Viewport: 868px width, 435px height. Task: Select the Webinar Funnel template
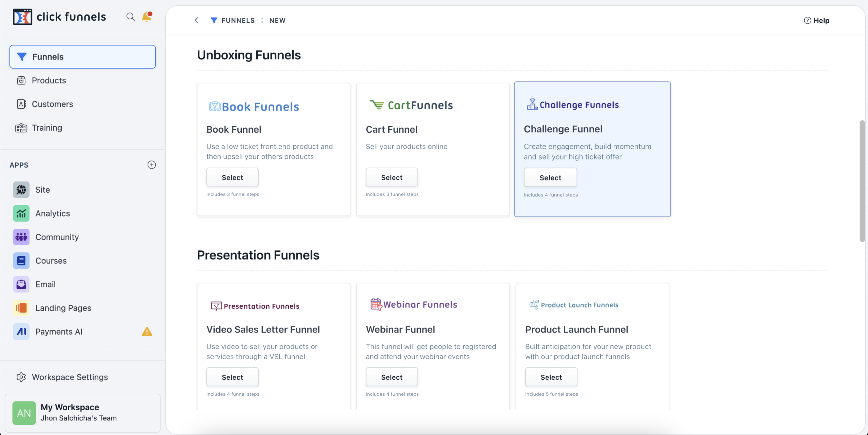[392, 377]
